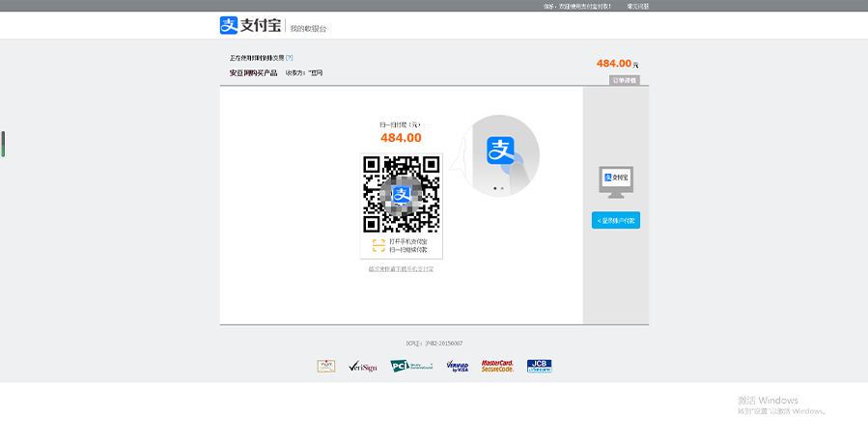Click the 484.00 total at top right
Viewport: 868px width, 438px height.
pyautogui.click(x=614, y=64)
